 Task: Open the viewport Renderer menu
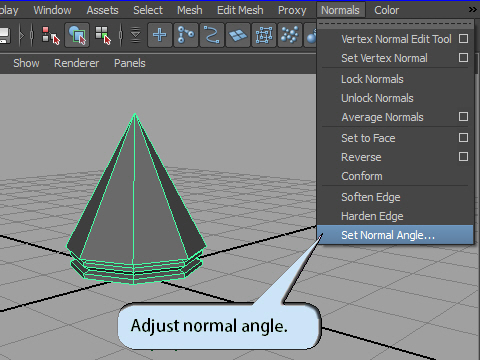point(76,63)
